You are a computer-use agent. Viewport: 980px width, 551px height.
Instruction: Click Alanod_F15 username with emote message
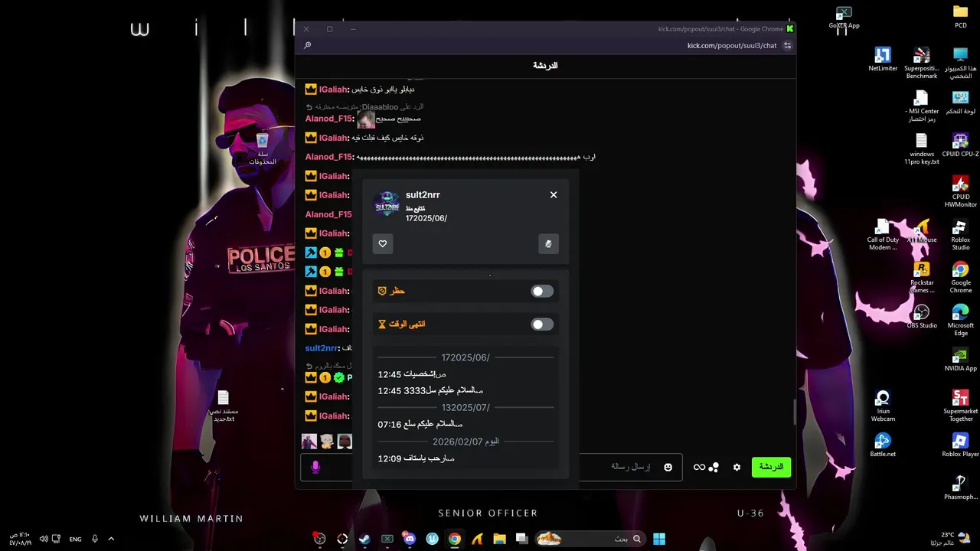pos(329,119)
